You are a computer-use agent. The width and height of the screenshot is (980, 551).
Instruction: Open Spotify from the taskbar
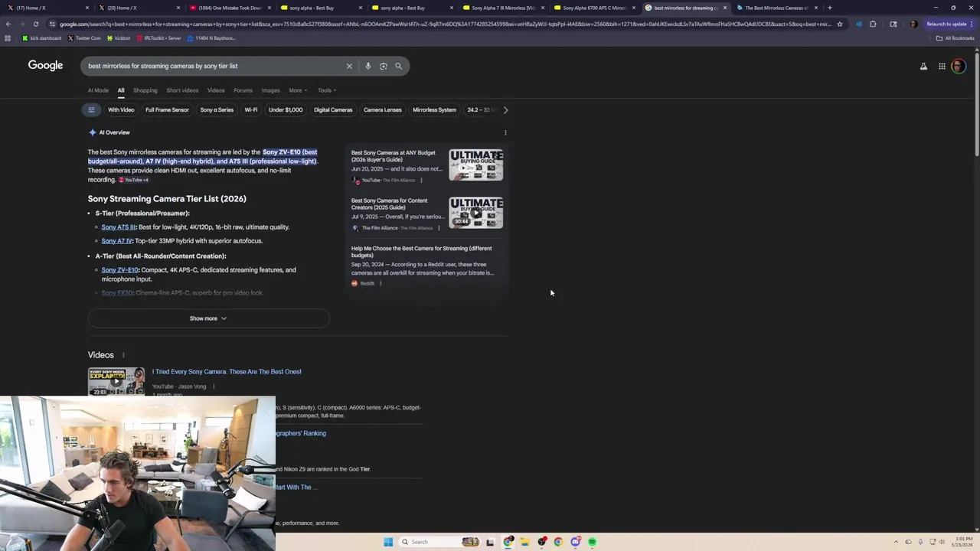tap(592, 542)
